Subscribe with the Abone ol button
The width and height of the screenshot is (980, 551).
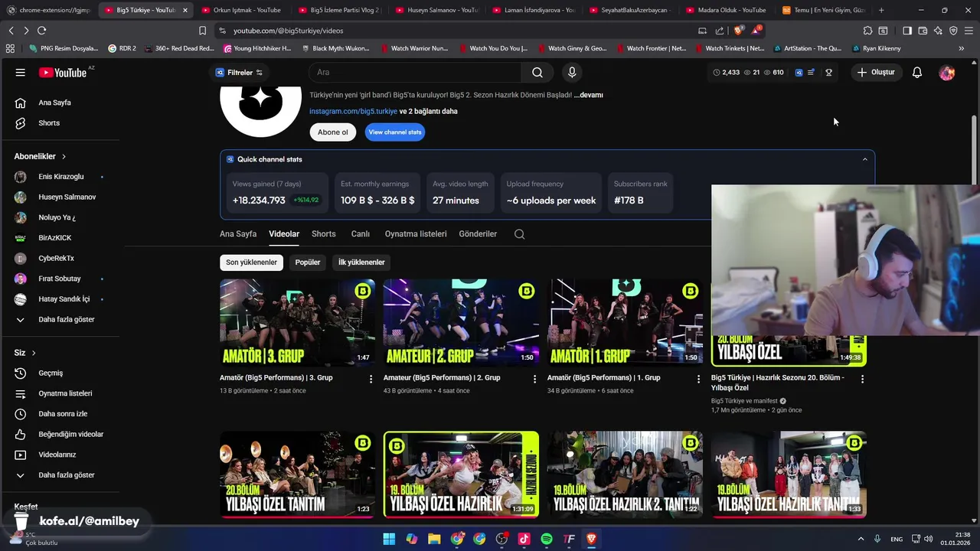coord(333,132)
